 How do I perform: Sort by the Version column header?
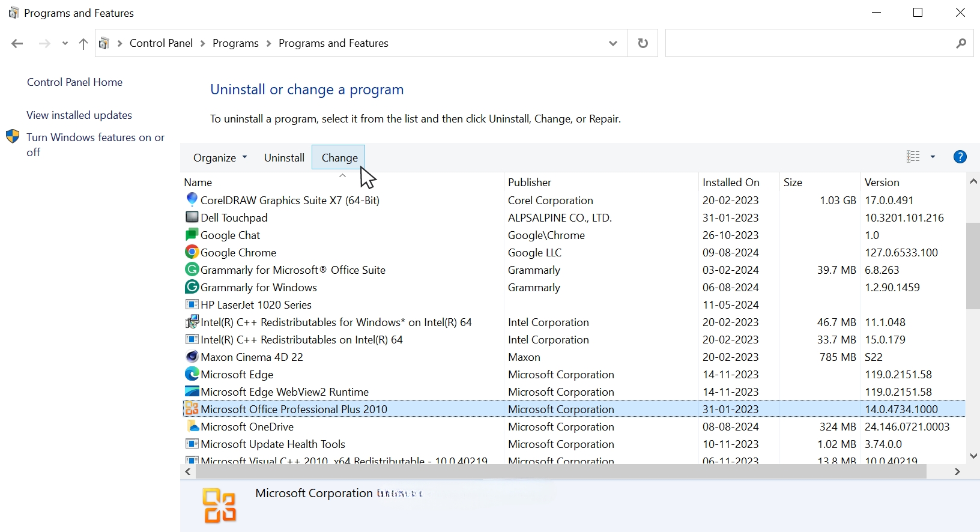click(913, 182)
